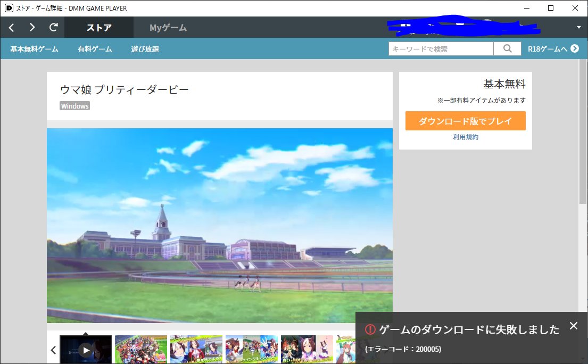Reload the page with refresh icon
The image size is (588, 364).
tap(54, 27)
